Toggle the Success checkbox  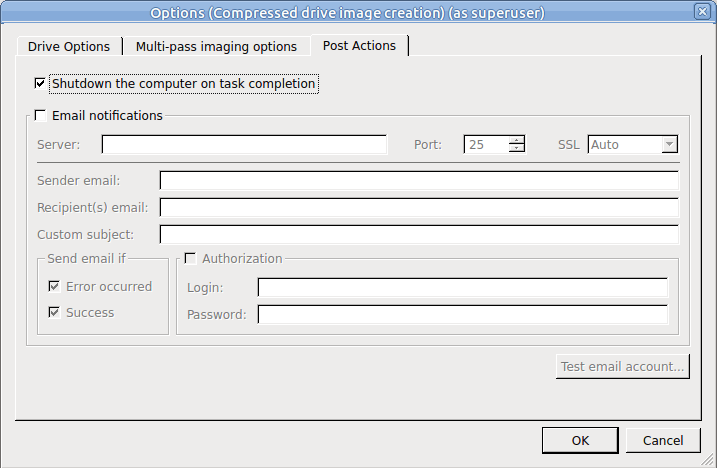[54, 312]
